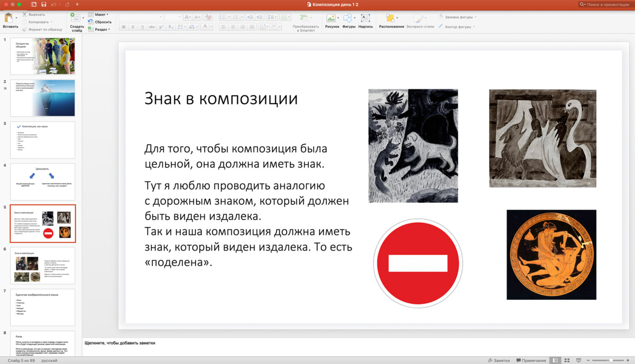The image size is (635, 364).
Task: Start slideshow from the status bar icon
Action: [578, 361]
